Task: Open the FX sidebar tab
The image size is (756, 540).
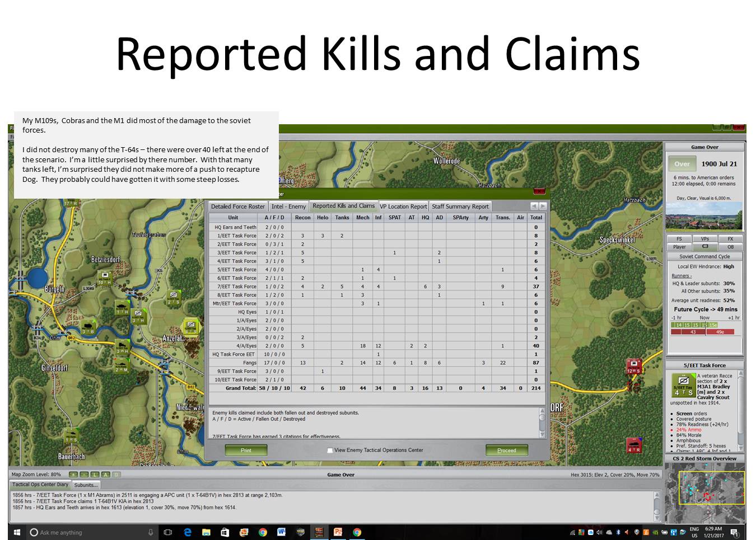Action: [x=730, y=238]
